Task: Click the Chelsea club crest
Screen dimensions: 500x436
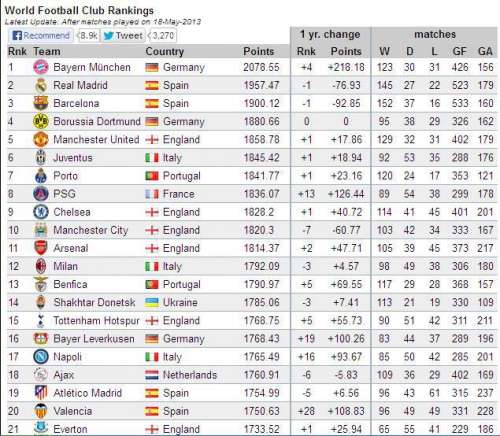Action: click(x=41, y=212)
